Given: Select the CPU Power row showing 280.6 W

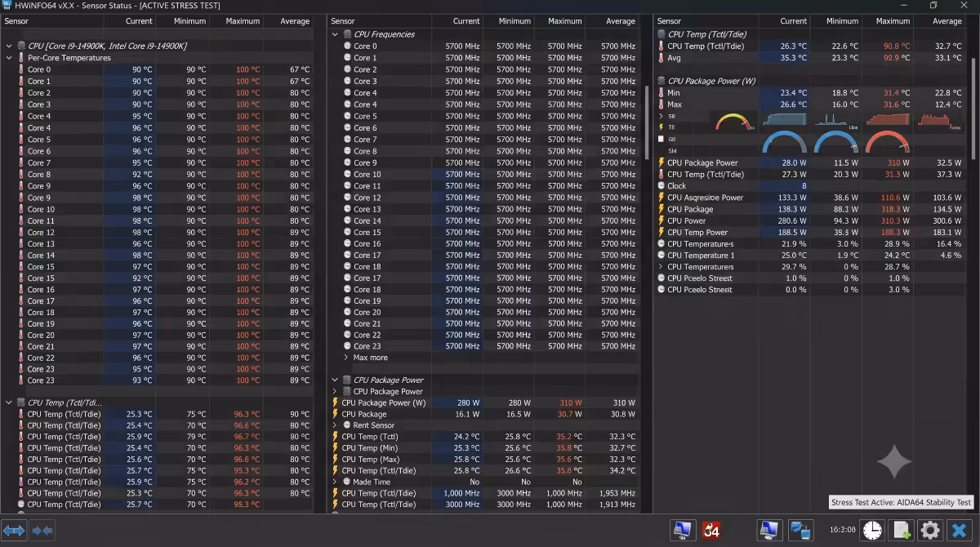Looking at the screenshot, I should [x=809, y=220].
